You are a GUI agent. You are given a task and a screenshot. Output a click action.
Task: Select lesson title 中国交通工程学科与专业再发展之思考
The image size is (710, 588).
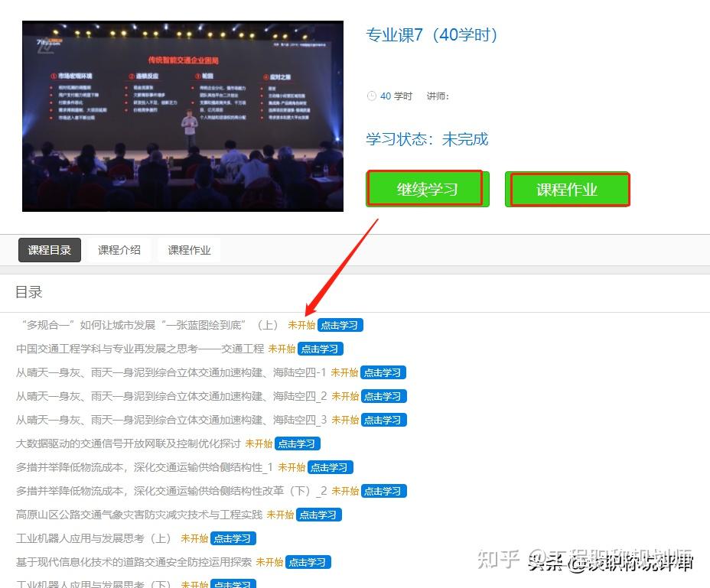140,349
